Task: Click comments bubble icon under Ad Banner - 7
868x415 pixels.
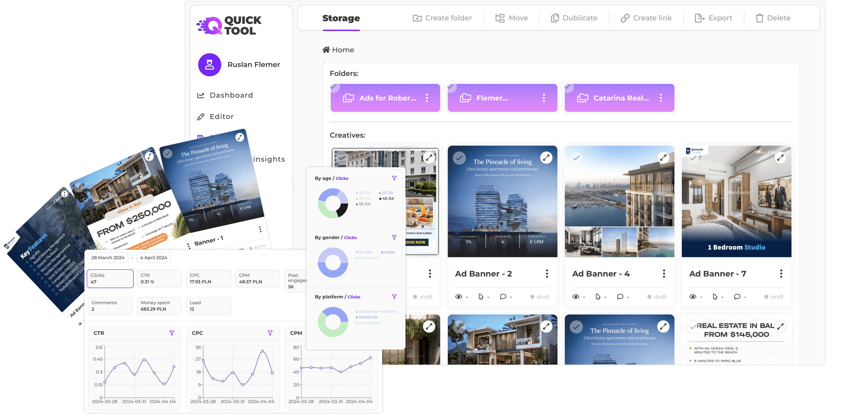Action: (737, 296)
